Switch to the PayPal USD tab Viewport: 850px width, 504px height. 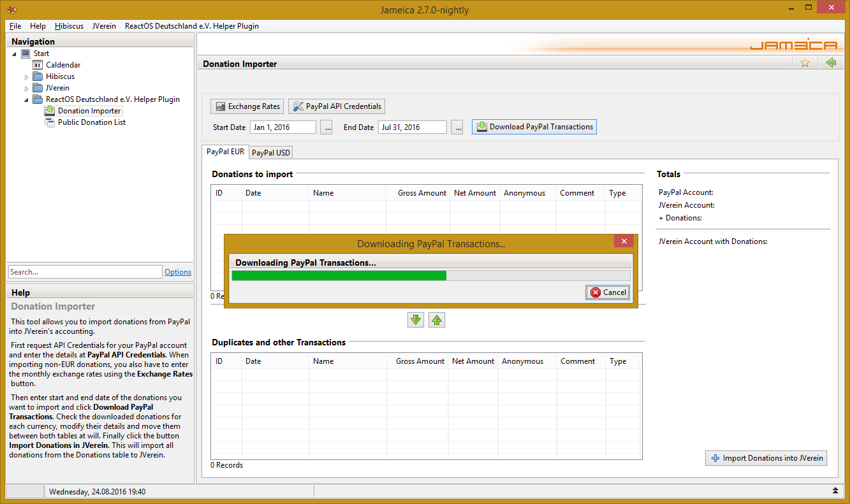pos(270,153)
